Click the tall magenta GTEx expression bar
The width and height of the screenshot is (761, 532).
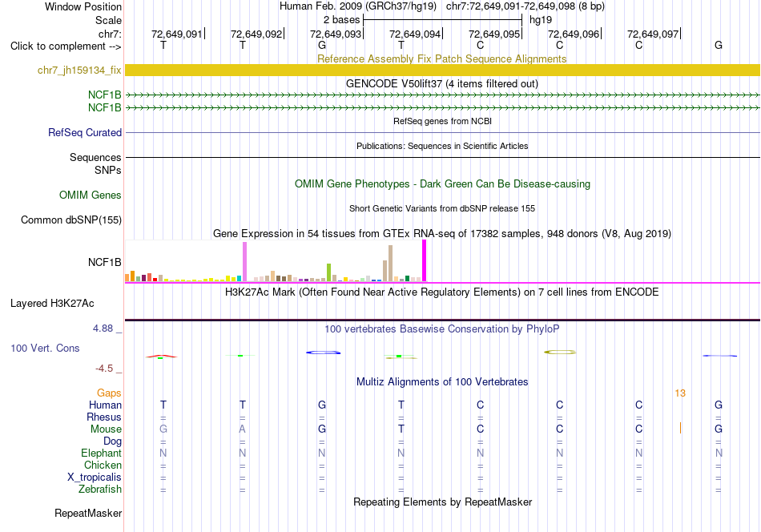point(425,260)
